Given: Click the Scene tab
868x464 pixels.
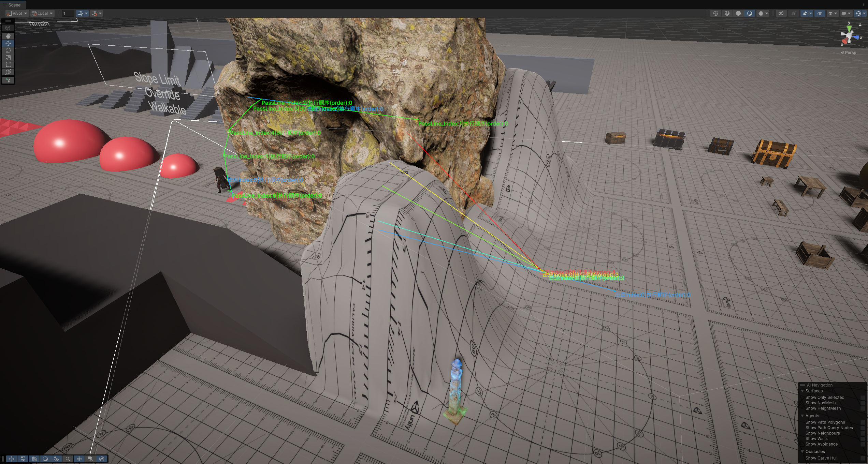Looking at the screenshot, I should coord(12,5).
